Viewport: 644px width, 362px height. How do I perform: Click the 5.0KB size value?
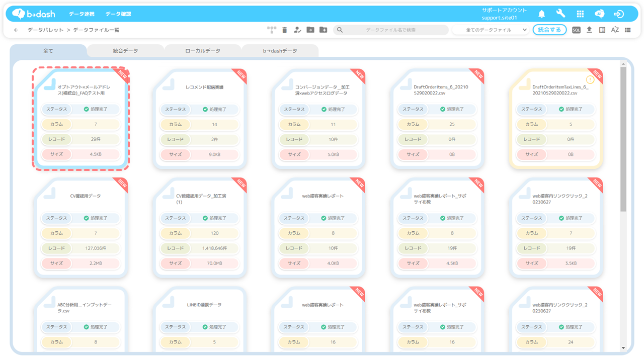(x=333, y=154)
